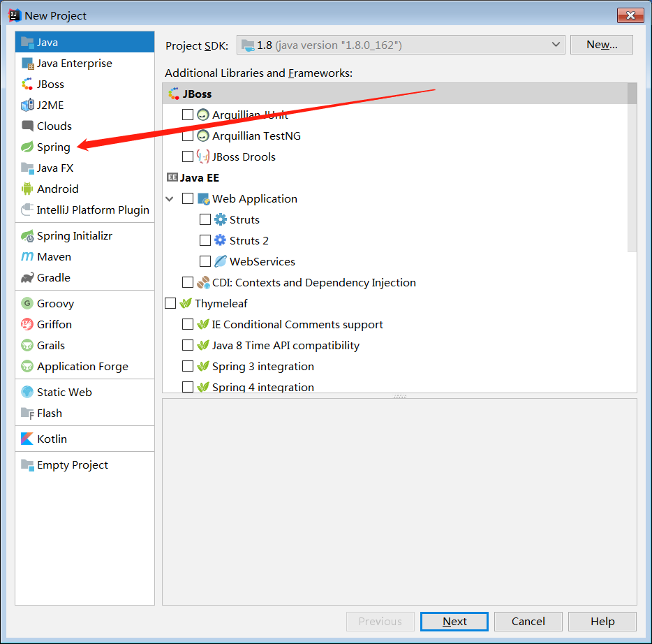Check the CDI Contexts and Dependency Injection checkbox
The width and height of the screenshot is (652, 644).
click(188, 282)
